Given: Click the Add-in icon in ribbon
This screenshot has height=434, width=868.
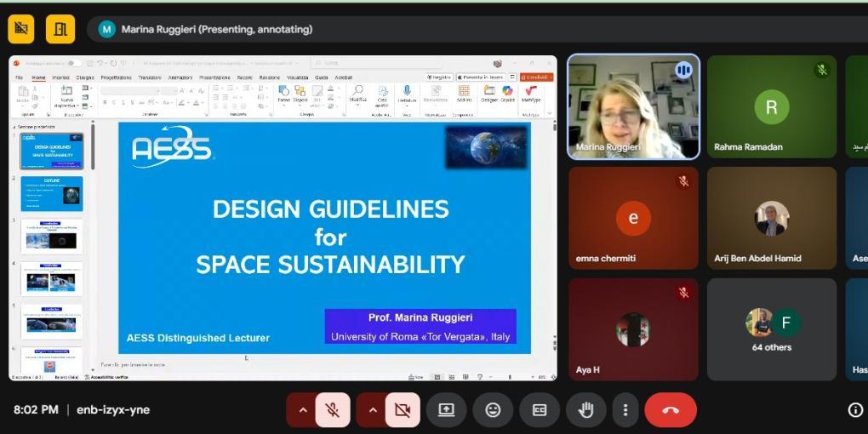Looking at the screenshot, I should (x=464, y=94).
